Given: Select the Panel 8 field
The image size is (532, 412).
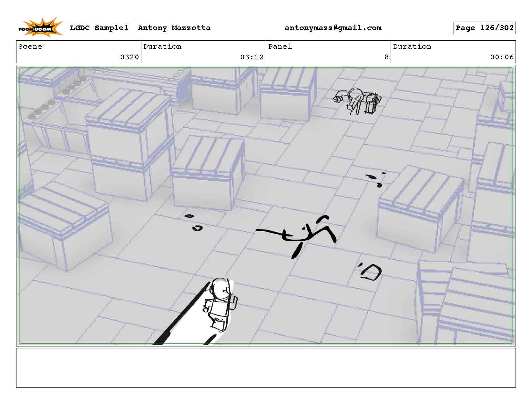Looking at the screenshot, I should pos(328,52).
